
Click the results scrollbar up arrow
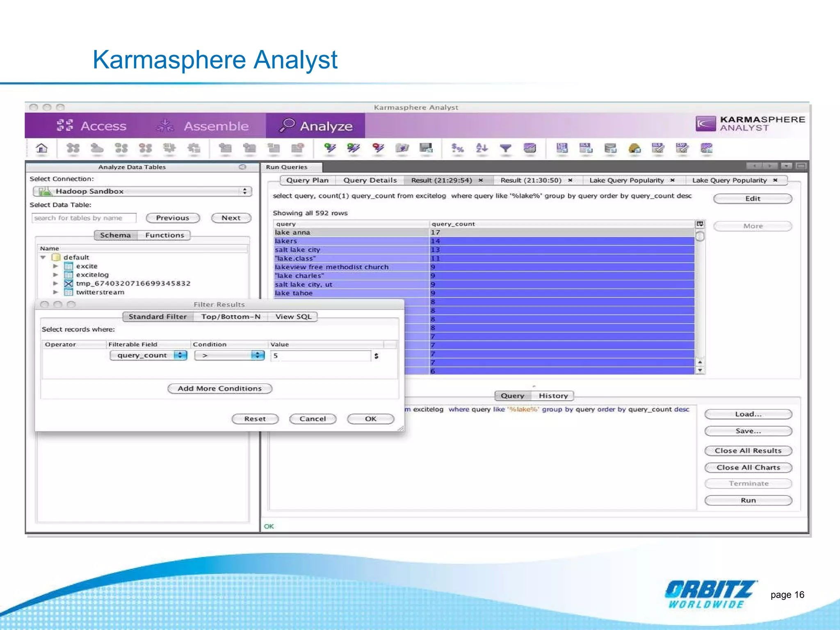click(700, 363)
